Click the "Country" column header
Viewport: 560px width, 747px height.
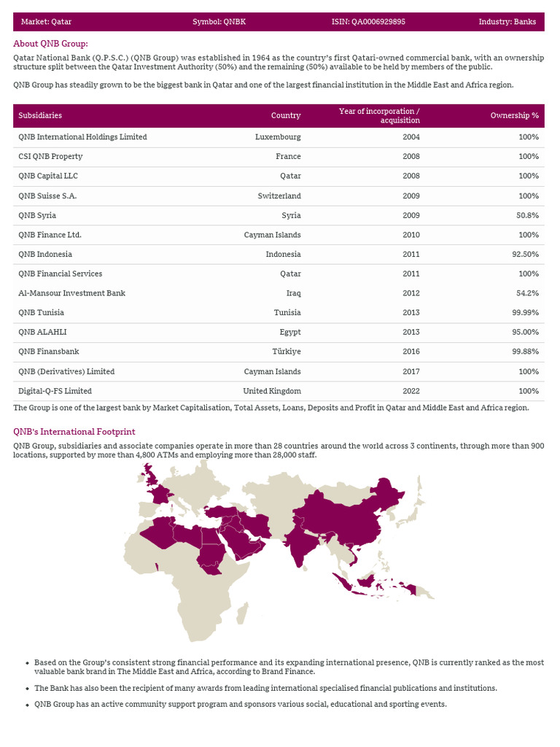click(x=286, y=116)
